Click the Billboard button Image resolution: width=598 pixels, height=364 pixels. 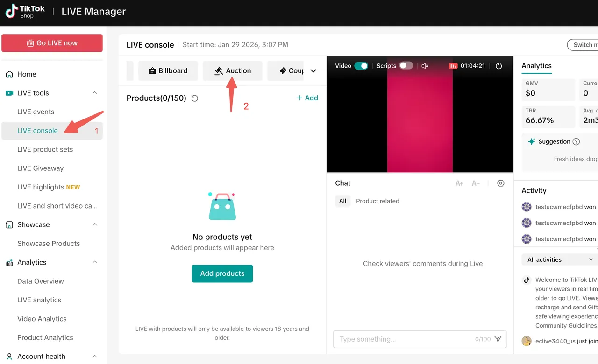point(168,71)
